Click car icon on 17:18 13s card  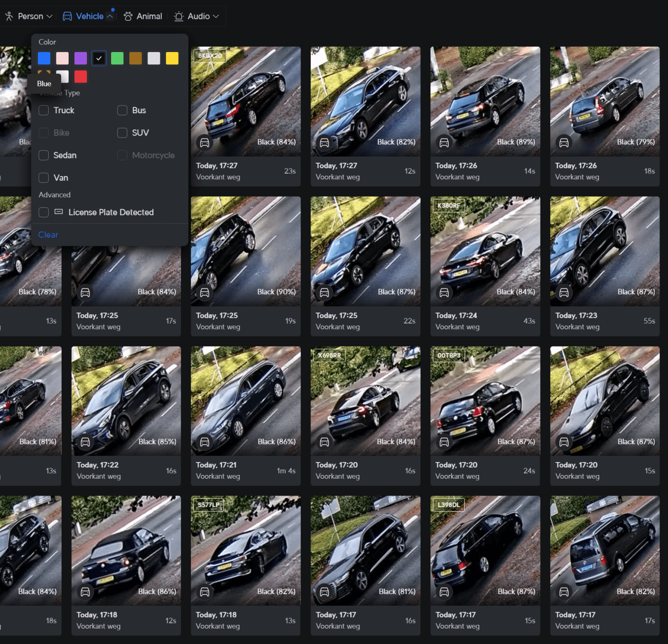click(205, 592)
